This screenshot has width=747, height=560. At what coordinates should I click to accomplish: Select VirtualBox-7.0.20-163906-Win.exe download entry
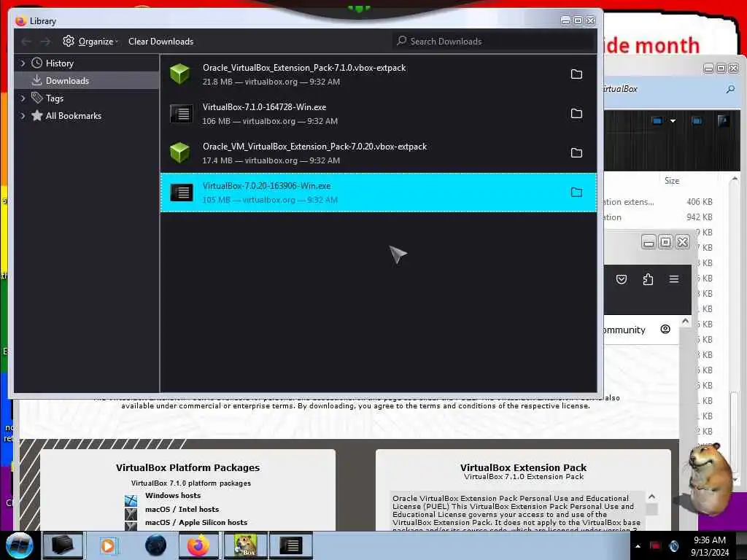[x=379, y=192]
